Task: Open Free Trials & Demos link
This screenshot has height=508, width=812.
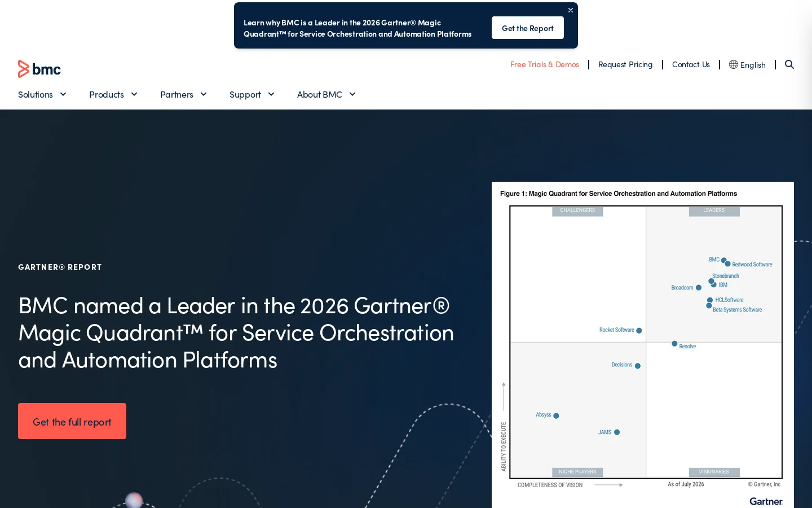Action: 545,64
